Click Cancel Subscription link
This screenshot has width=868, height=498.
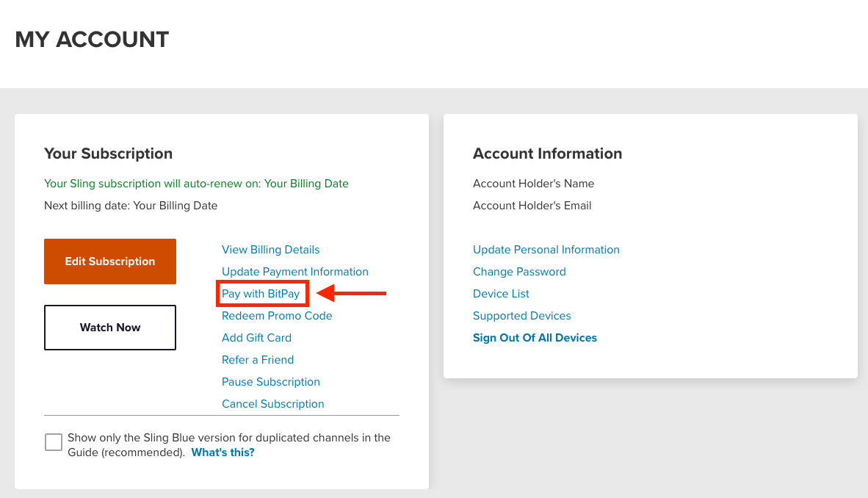pos(273,404)
